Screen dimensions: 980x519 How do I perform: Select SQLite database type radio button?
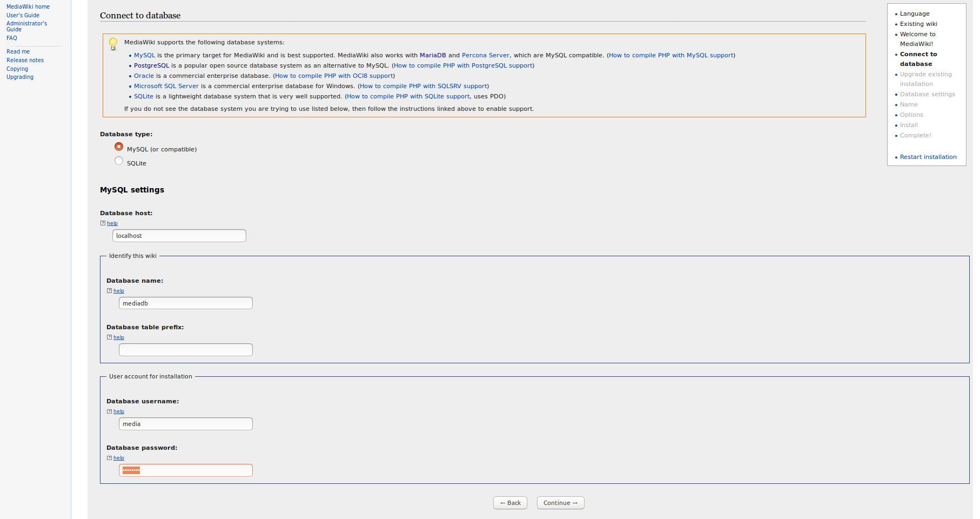(x=119, y=161)
